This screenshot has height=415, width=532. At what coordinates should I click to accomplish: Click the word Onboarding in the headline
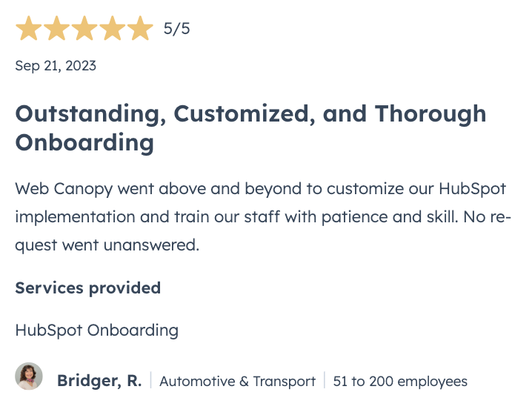pyautogui.click(x=84, y=142)
